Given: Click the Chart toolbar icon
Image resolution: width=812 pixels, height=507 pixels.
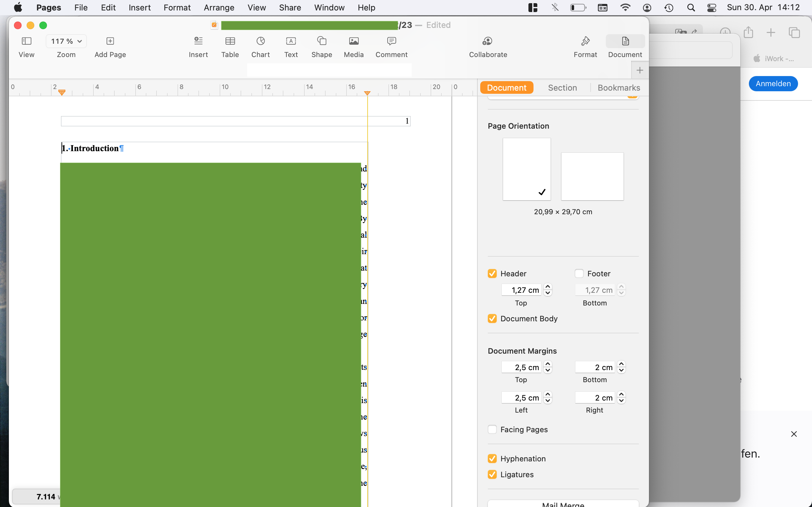Looking at the screenshot, I should [x=260, y=41].
